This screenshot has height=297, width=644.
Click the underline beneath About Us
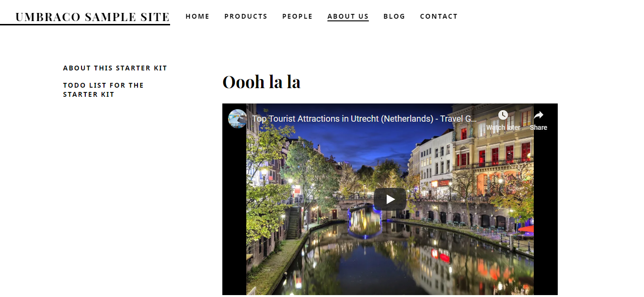pyautogui.click(x=348, y=21)
